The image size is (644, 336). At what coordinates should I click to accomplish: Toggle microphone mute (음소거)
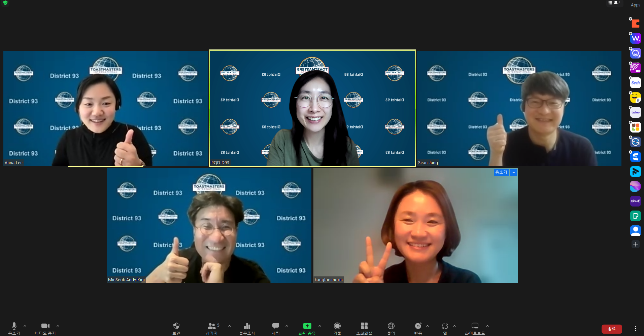14,329
